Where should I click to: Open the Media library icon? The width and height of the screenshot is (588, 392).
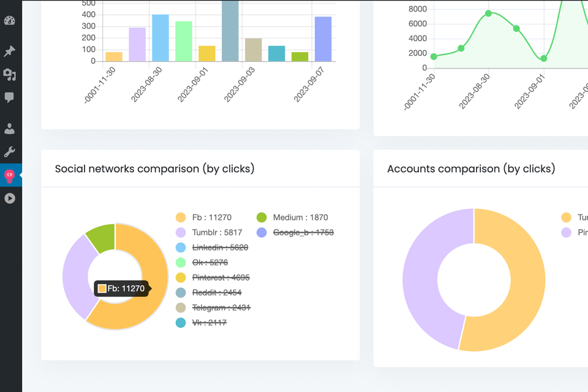click(9, 75)
